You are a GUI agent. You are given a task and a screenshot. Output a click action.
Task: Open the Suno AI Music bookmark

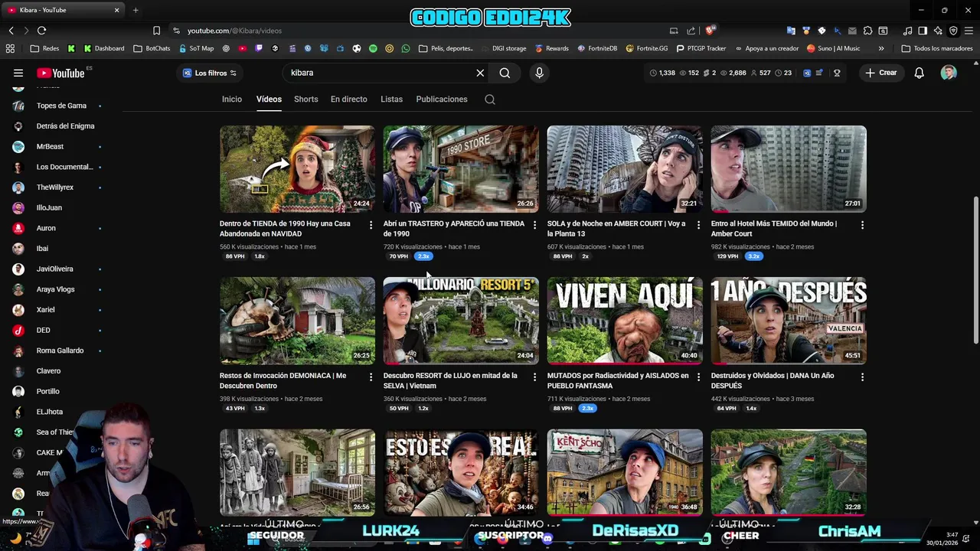tap(833, 48)
